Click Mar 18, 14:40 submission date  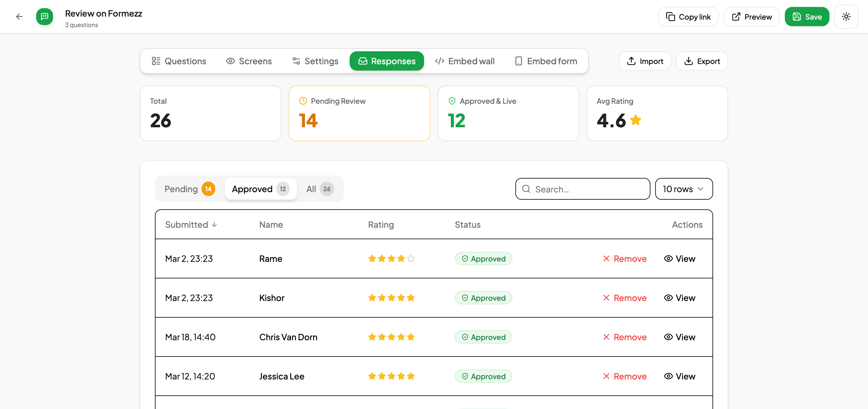click(190, 337)
